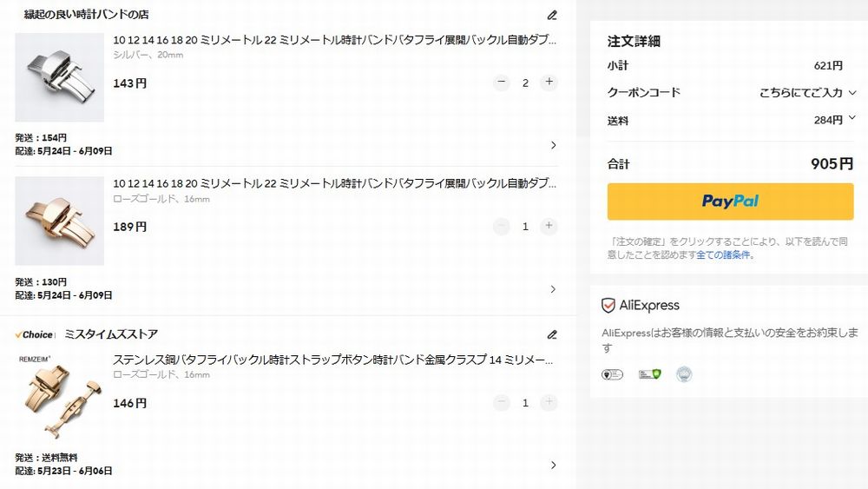
Task: Increase quantity of rose gold 143... no, 189円 buckle
Action: tap(549, 227)
